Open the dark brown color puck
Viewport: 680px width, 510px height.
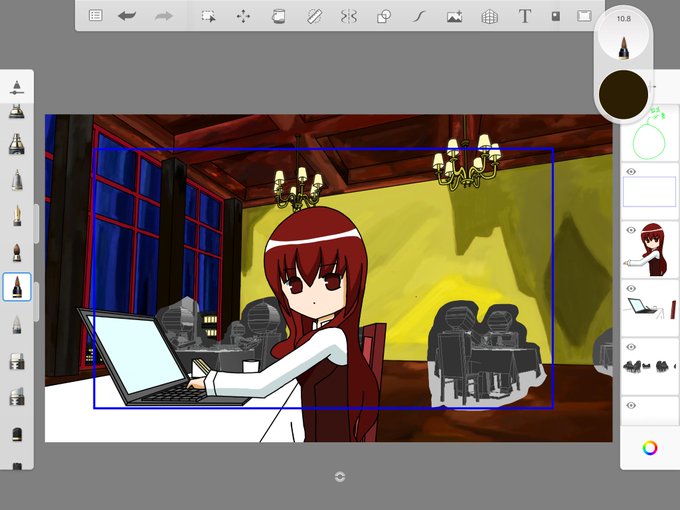click(x=624, y=94)
